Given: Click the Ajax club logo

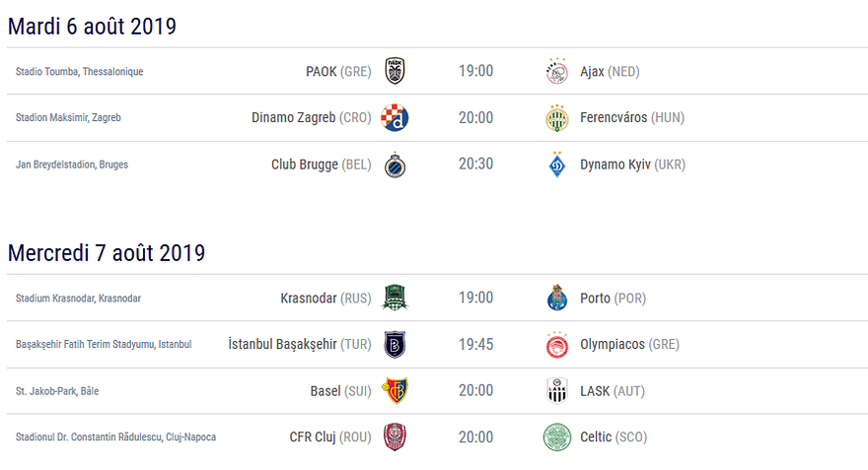Looking at the screenshot, I should click(x=557, y=71).
